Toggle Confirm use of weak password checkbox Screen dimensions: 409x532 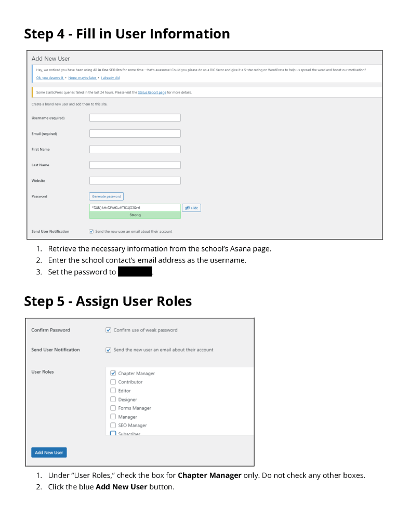click(108, 330)
